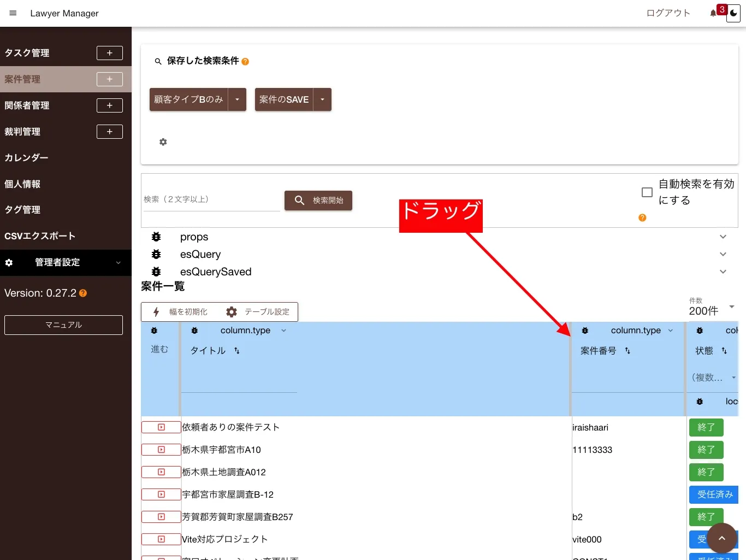Viewport: 746px width, 560px height.
Task: Open the hamburger navigation menu
Action: click(x=13, y=13)
